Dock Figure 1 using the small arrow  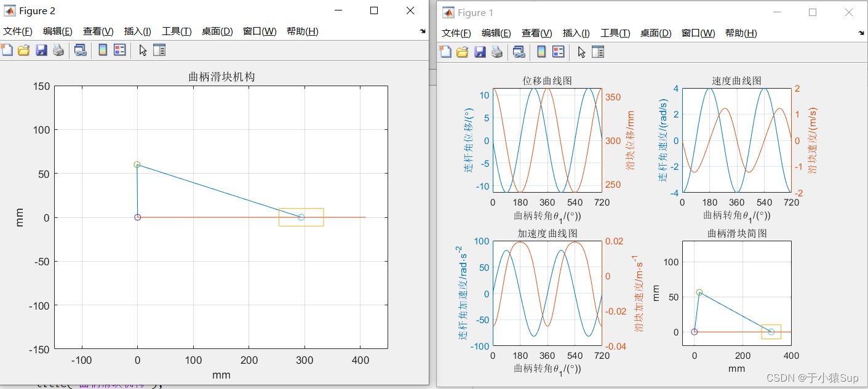(861, 33)
